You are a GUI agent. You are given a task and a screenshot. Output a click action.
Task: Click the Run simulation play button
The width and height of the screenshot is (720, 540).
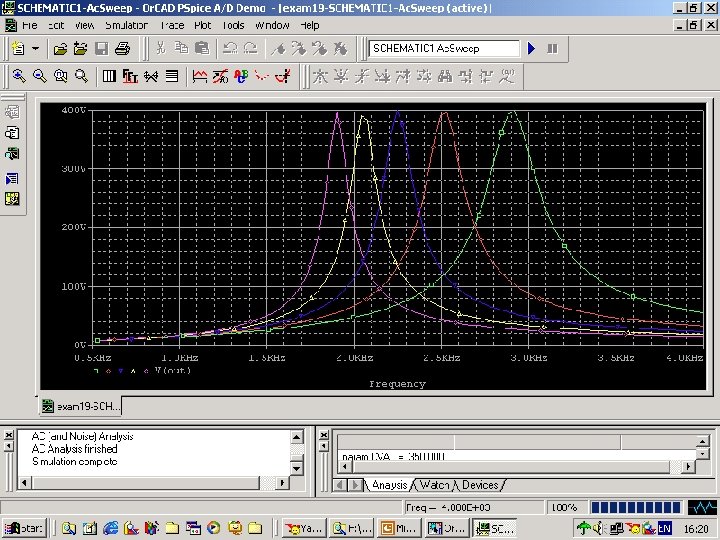pos(532,48)
